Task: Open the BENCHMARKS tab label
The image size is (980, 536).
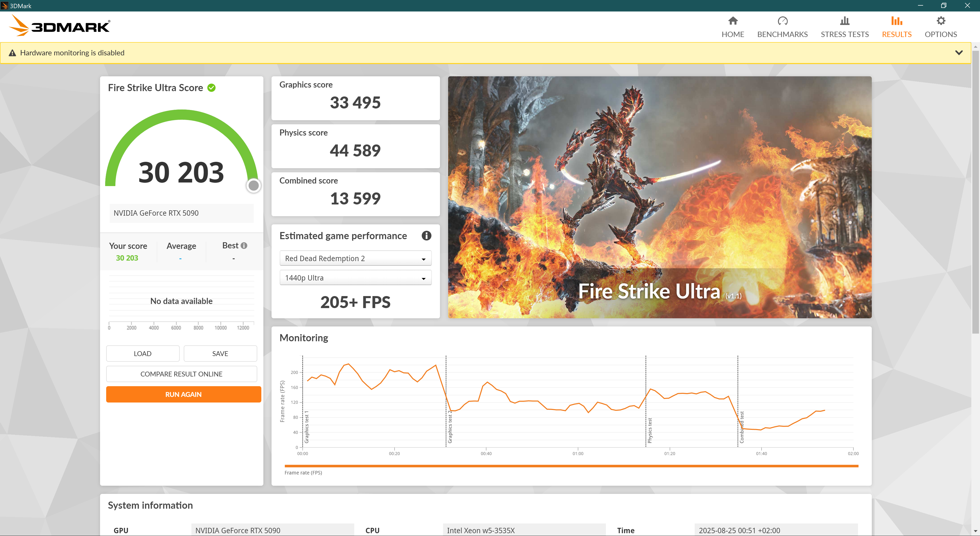Action: [x=782, y=34]
